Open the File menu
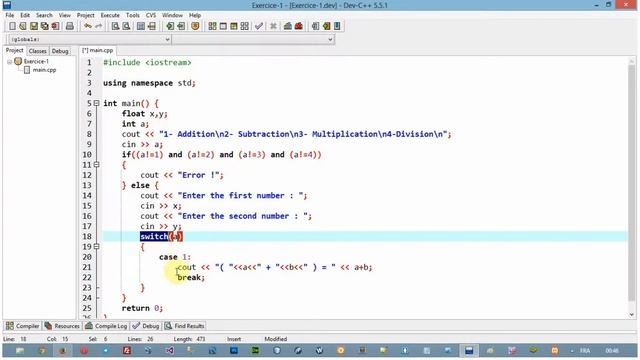 [x=10, y=15]
